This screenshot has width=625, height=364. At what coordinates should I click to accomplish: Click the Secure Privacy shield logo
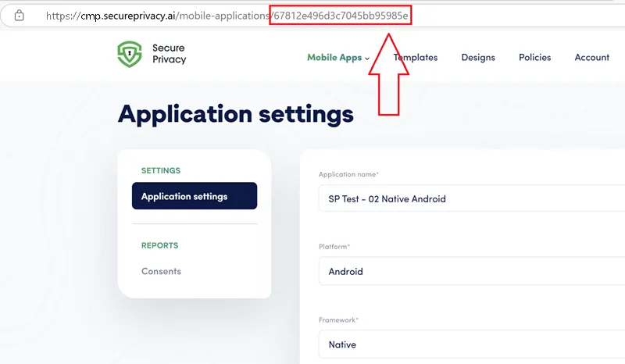click(130, 54)
